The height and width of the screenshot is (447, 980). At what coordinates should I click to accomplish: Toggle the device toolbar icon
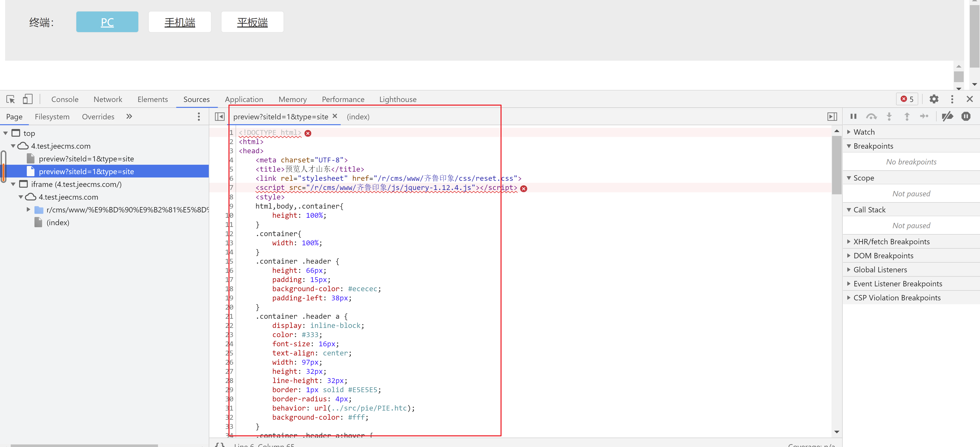[28, 99]
